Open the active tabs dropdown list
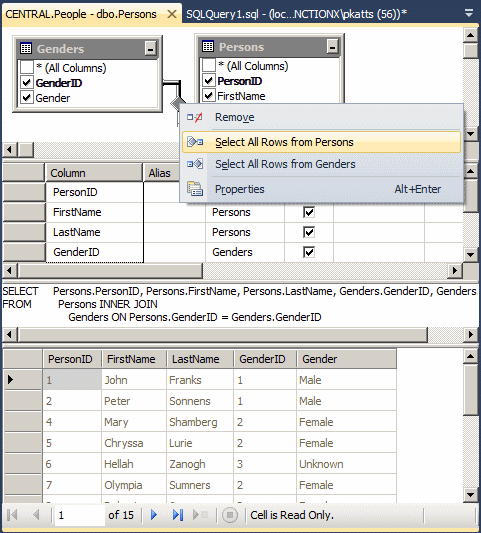The image size is (481, 533). tap(469, 14)
